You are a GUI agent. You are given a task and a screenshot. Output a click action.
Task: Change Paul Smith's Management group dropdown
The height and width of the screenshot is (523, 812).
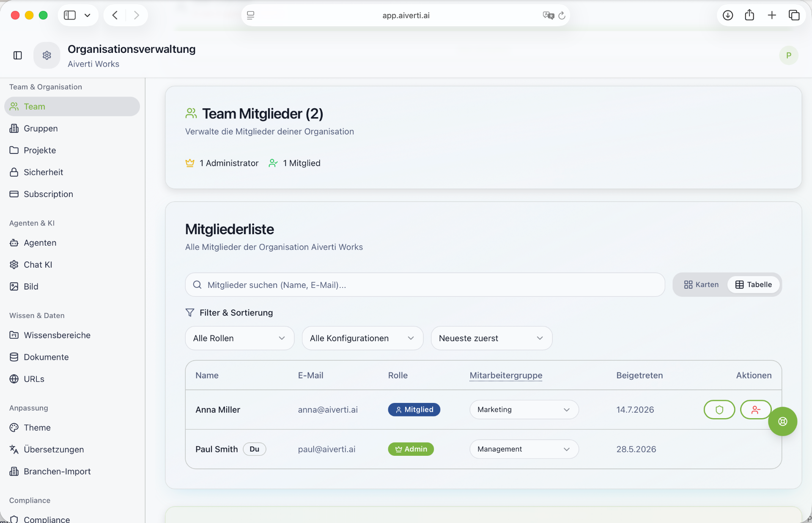pos(524,449)
